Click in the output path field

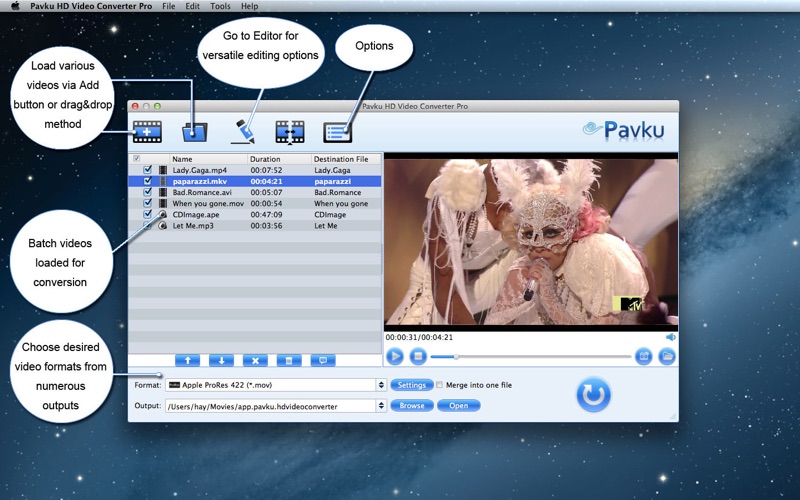(271, 406)
